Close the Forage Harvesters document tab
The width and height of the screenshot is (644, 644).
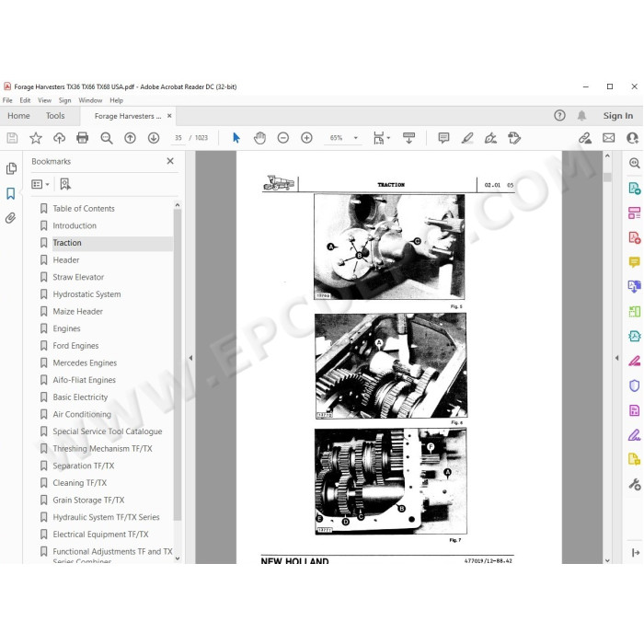(169, 116)
